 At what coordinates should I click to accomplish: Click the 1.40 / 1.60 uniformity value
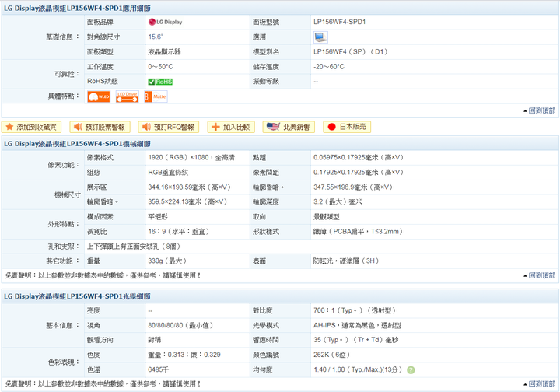click(x=358, y=370)
